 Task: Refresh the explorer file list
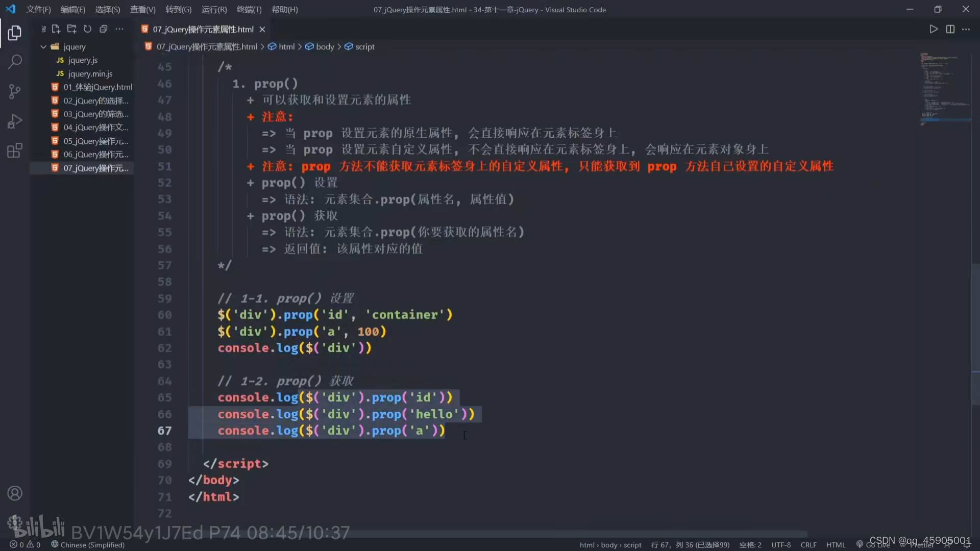[88, 29]
